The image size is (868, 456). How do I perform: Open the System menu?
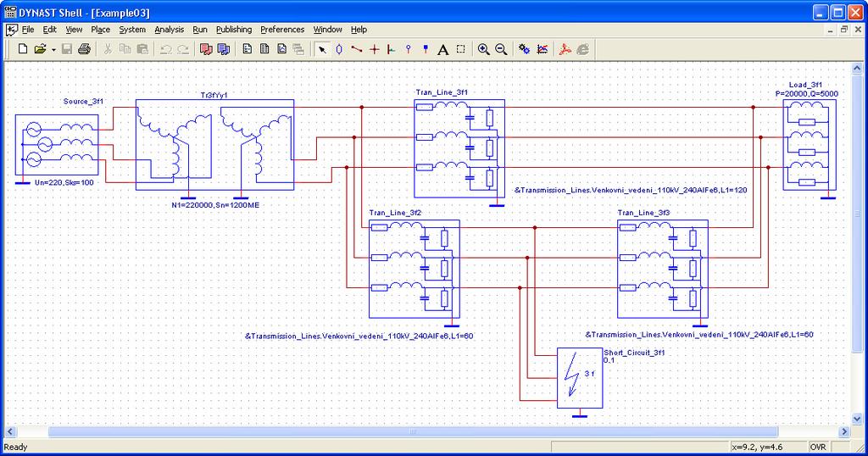click(x=132, y=30)
